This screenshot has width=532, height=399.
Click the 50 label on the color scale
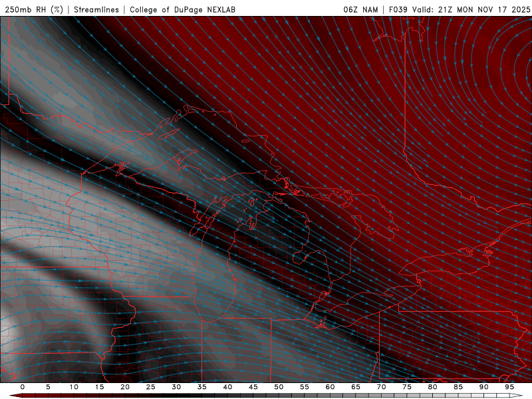[279, 387]
